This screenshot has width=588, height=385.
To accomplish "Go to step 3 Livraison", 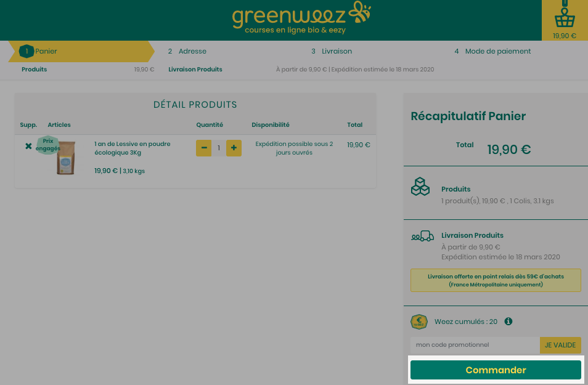I will [332, 51].
